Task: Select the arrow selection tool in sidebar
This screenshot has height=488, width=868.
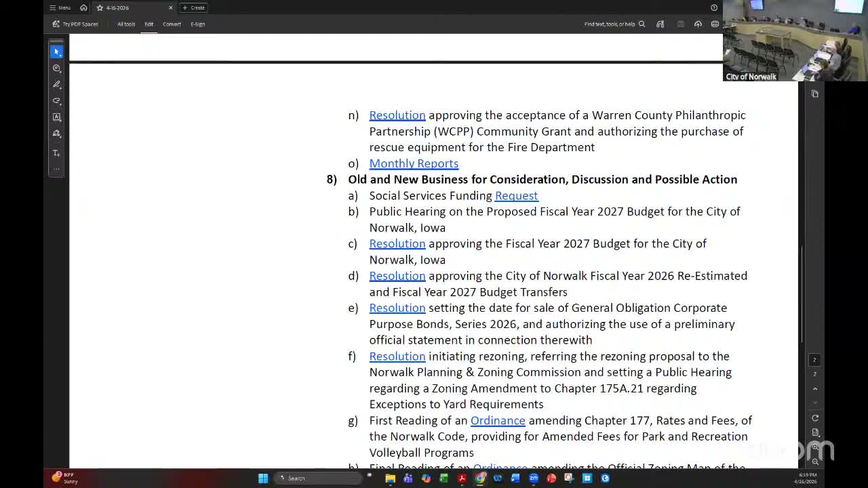Action: click(x=56, y=52)
